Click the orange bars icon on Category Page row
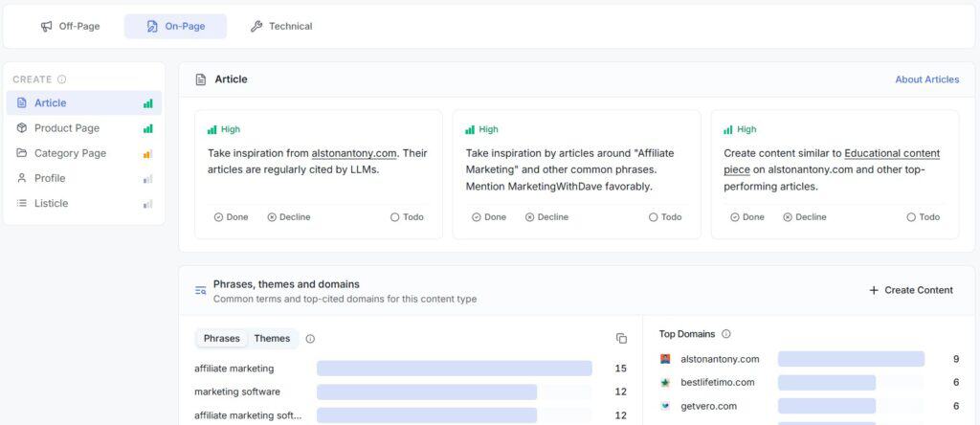 click(148, 154)
